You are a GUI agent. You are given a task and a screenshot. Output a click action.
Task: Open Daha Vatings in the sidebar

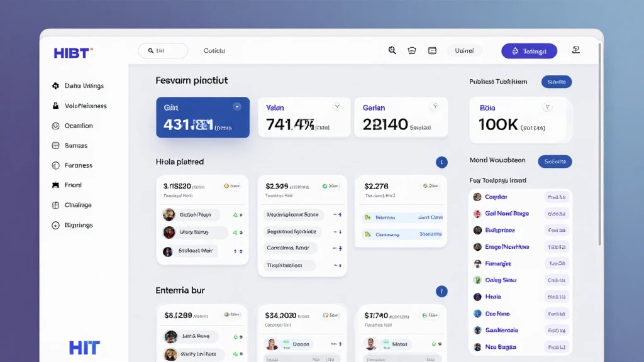pyautogui.click(x=84, y=86)
